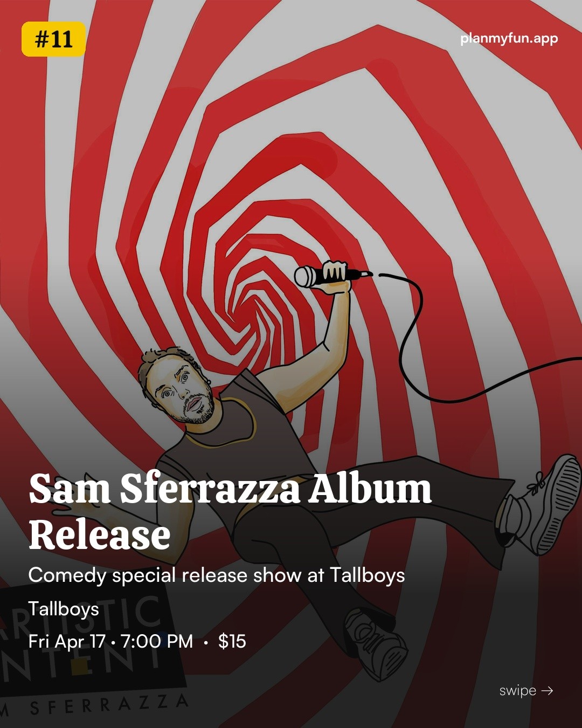Viewport: 582px width, 728px height.
Task: Click the $15 price label
Action: click(x=232, y=642)
